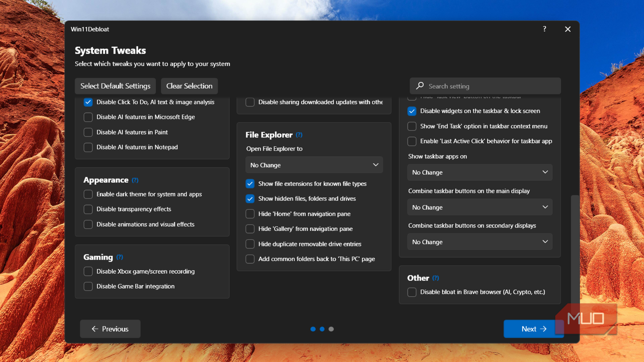This screenshot has width=644, height=362.
Task: Go to the first page dot
Action: coord(313,329)
